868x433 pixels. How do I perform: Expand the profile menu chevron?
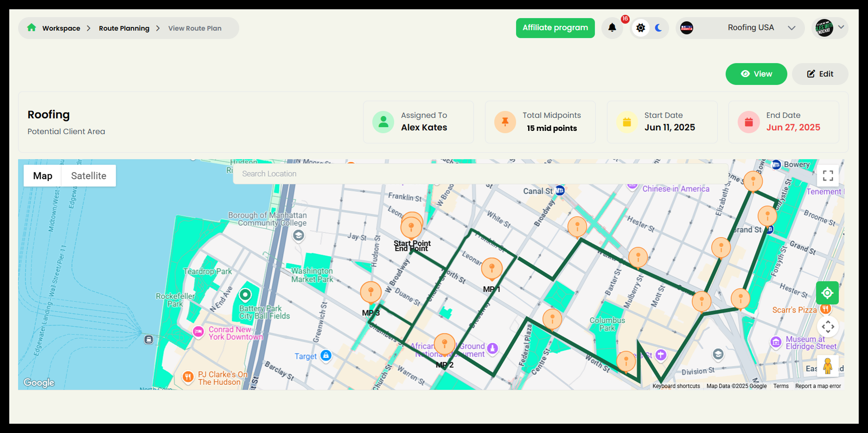[841, 27]
